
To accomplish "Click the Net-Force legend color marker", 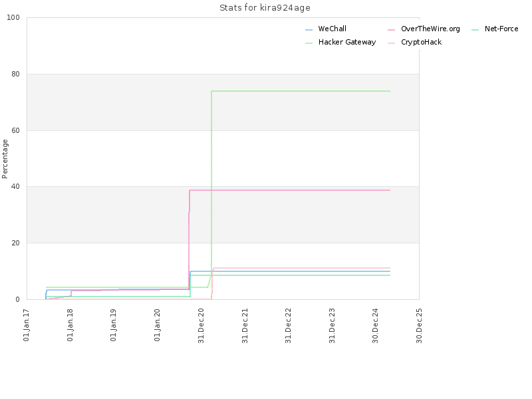I will [475, 30].
